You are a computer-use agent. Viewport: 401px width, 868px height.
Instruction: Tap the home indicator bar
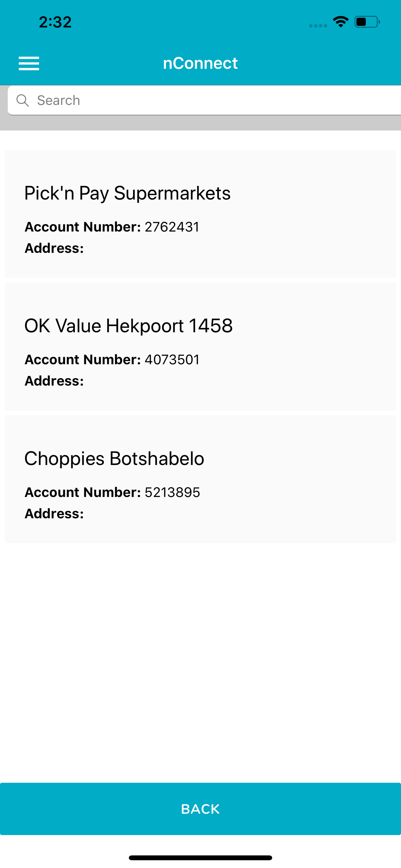pos(200,858)
